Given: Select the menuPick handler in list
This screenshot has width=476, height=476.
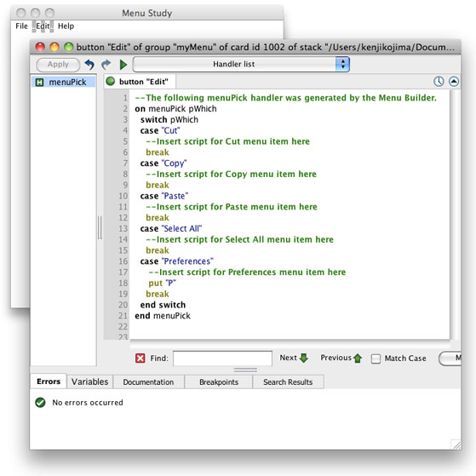Looking at the screenshot, I should 63,82.
